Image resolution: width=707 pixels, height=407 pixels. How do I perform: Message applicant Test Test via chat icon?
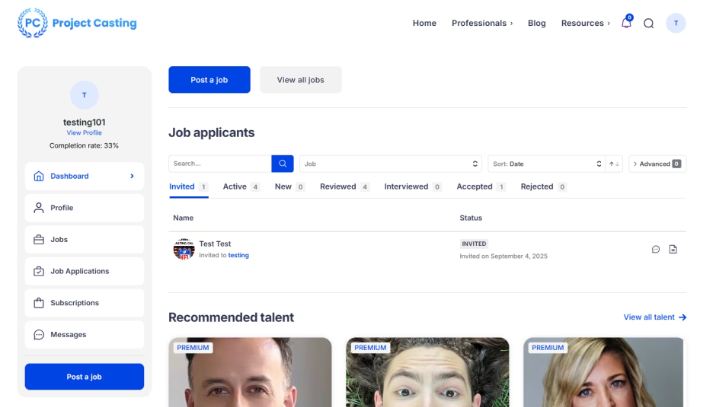pyautogui.click(x=656, y=249)
